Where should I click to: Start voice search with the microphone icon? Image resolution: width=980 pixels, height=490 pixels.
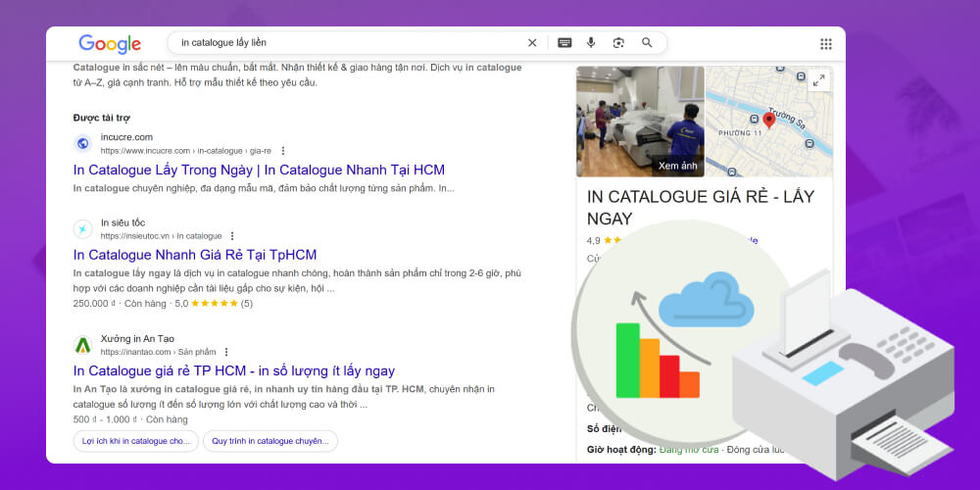click(x=591, y=42)
